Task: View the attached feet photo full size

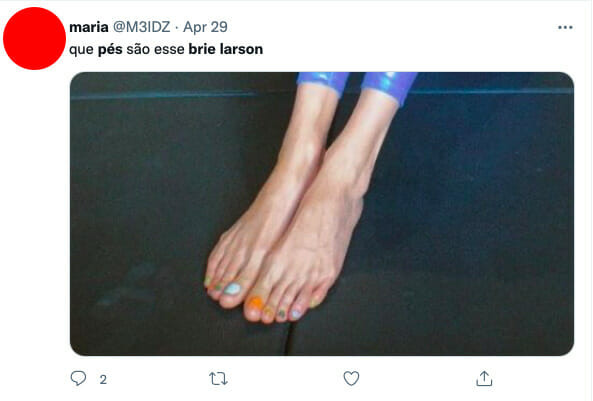Action: tap(322, 214)
